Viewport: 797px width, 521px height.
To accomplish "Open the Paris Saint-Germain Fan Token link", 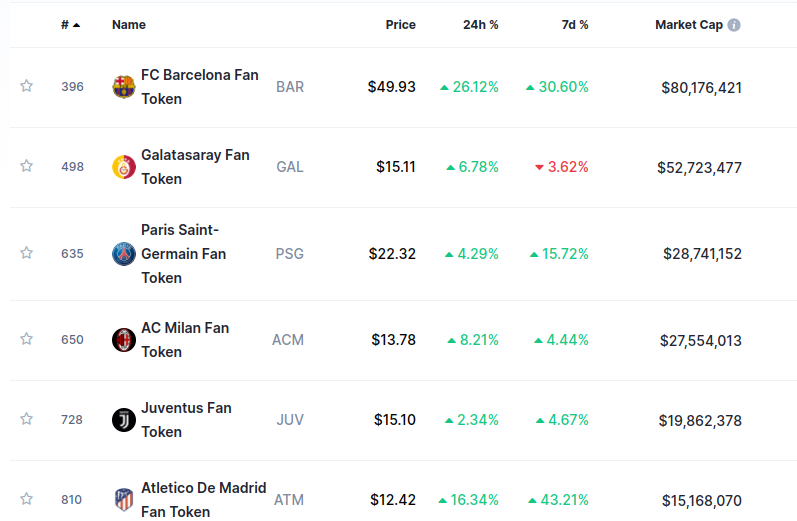I will pos(183,254).
